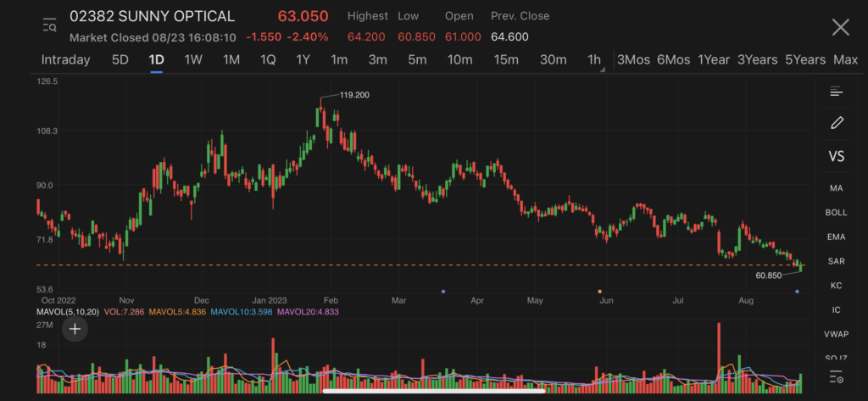Viewport: 868px width, 401px height.
Task: Click the Prev. Close value 64.600
Action: point(509,37)
